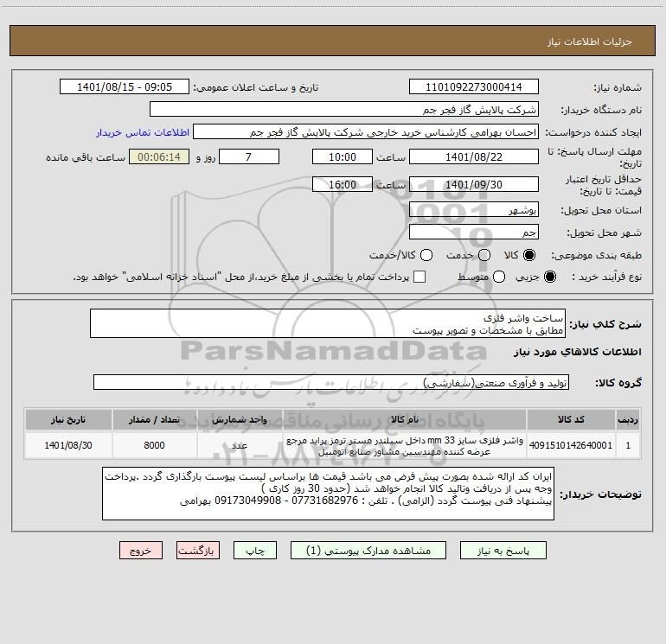Viewport: 666px width, 644px height.
Task: Click the quantity cell 8000
Action: [x=154, y=445]
